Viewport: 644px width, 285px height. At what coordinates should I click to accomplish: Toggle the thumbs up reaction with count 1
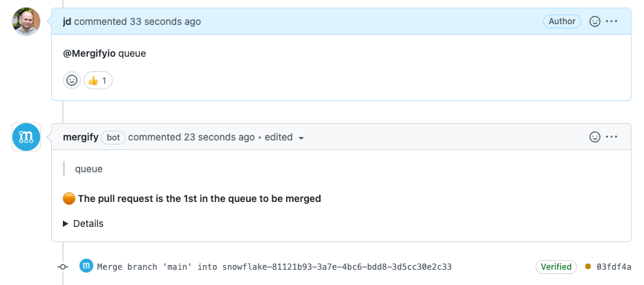[x=98, y=81]
